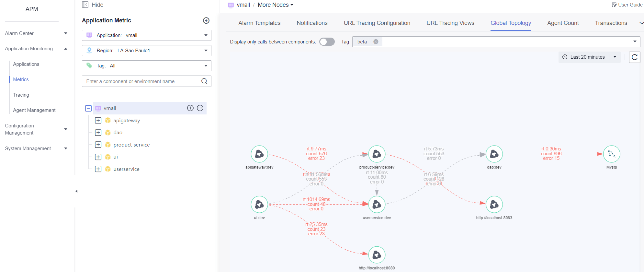Collapse the vmall tree node
Image resolution: width=644 pixels, height=272 pixels.
pyautogui.click(x=88, y=108)
